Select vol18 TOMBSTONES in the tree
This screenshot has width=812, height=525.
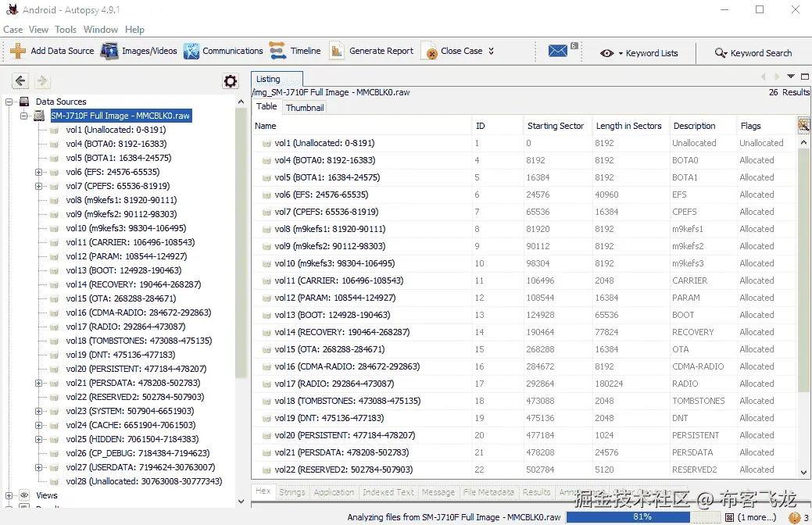point(139,341)
